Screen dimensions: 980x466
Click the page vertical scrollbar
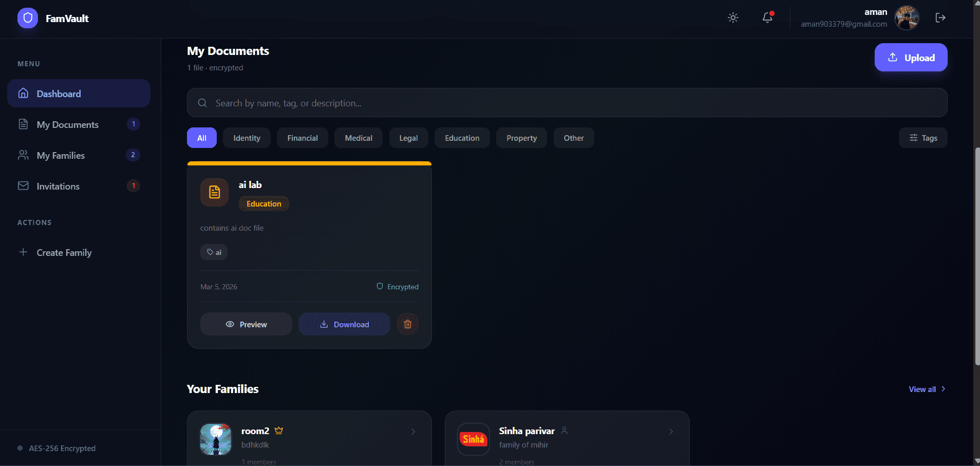coord(977,256)
